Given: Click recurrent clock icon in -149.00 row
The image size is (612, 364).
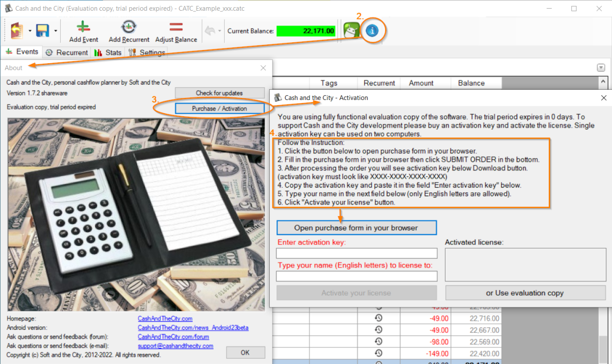Looking at the screenshot, I should (378, 353).
